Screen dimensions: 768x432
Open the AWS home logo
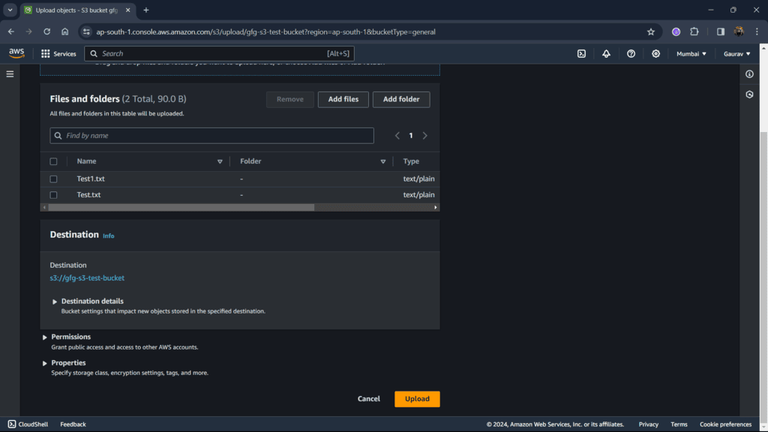pyautogui.click(x=16, y=53)
